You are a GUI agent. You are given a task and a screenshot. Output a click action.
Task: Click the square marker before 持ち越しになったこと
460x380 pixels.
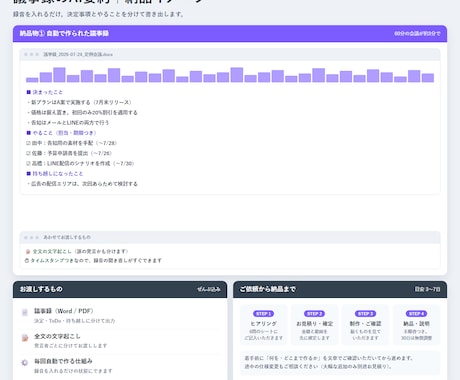click(x=29, y=173)
